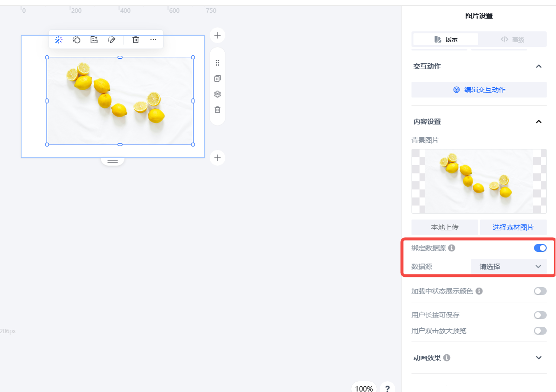The height and width of the screenshot is (392, 556).
Task: Enable 用户长按可保存 switch
Action: [x=540, y=315]
